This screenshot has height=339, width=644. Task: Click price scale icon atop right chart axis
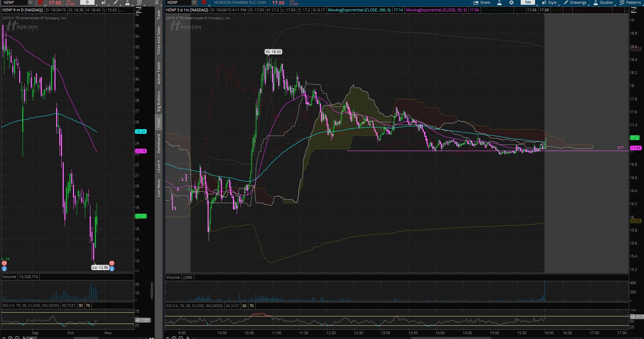pyautogui.click(x=633, y=10)
